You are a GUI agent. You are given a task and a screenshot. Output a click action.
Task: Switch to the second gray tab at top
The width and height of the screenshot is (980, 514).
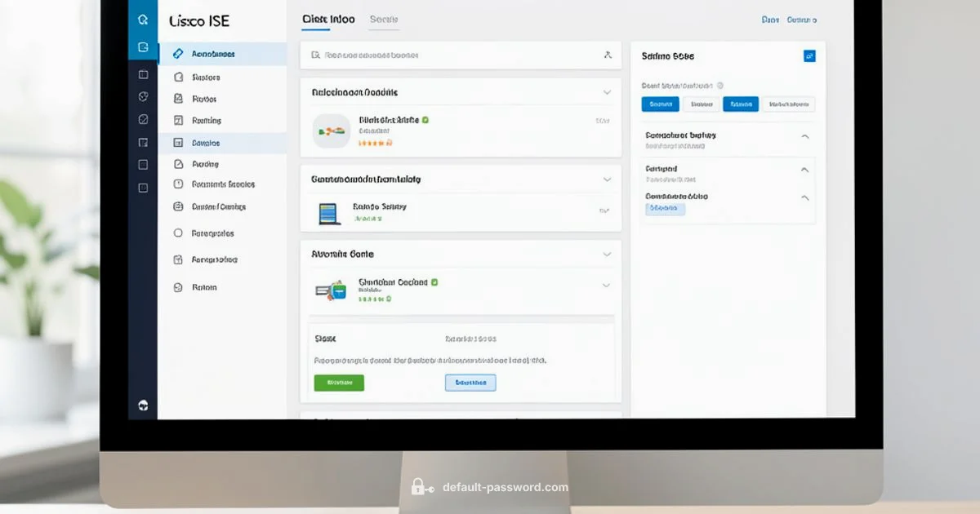click(x=384, y=19)
